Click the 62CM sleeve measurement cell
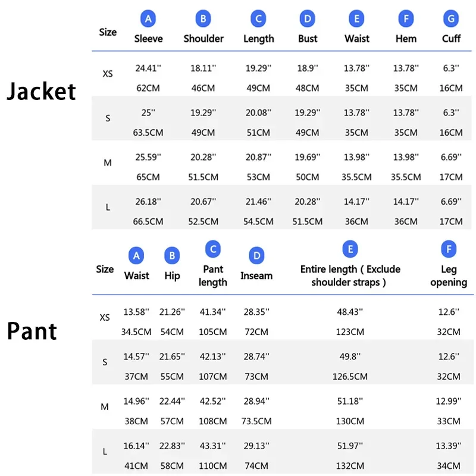Image resolution: width=476 pixels, height=476 pixels. pyautogui.click(x=148, y=88)
